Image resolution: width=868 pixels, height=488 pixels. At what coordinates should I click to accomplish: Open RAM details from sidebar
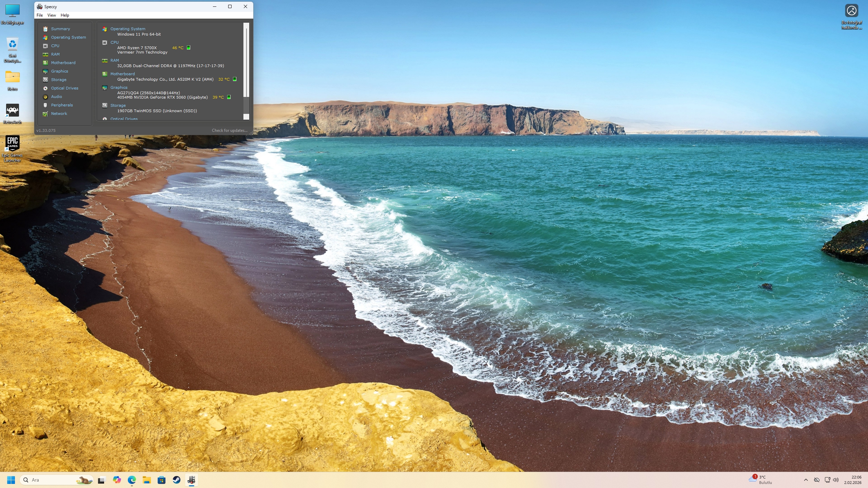[x=55, y=54]
